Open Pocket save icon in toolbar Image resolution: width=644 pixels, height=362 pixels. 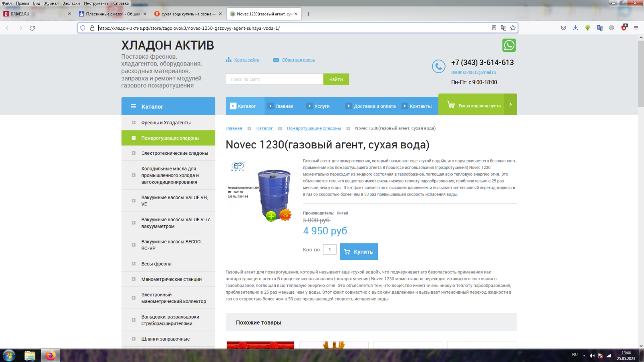tap(563, 28)
